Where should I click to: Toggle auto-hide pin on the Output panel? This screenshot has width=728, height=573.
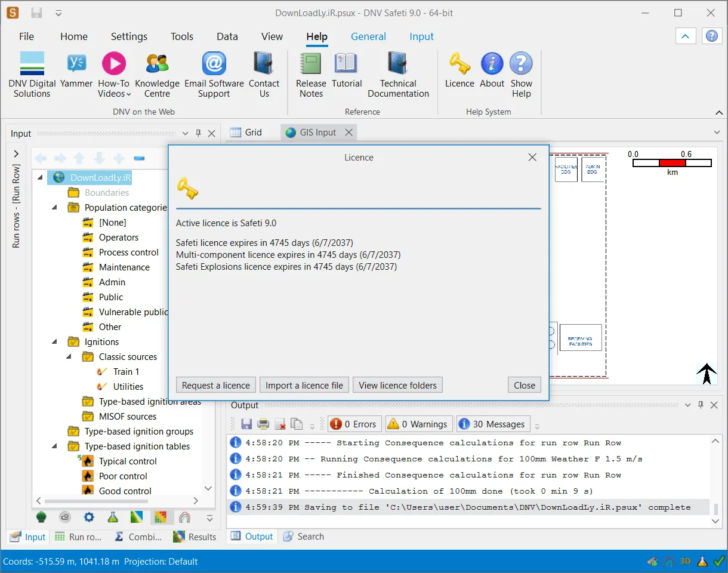click(701, 405)
